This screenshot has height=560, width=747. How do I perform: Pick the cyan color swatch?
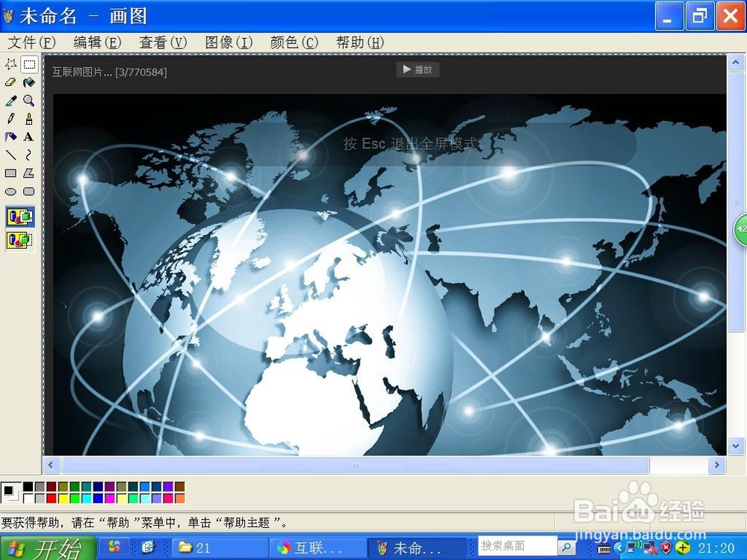pyautogui.click(x=86, y=499)
